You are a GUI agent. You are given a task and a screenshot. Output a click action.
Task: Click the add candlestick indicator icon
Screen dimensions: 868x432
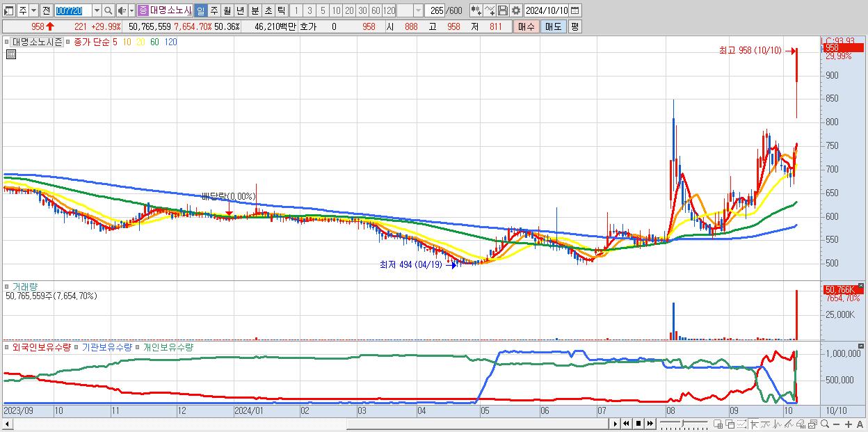pos(476,10)
